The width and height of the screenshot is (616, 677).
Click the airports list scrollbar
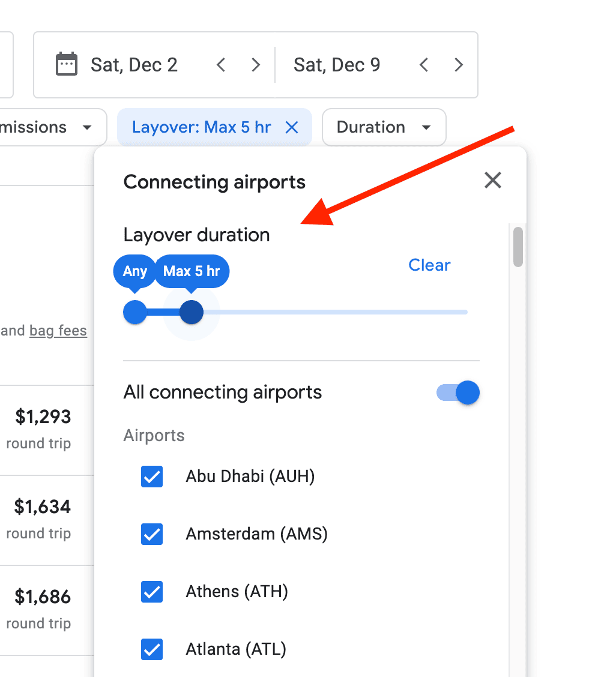[x=518, y=247]
